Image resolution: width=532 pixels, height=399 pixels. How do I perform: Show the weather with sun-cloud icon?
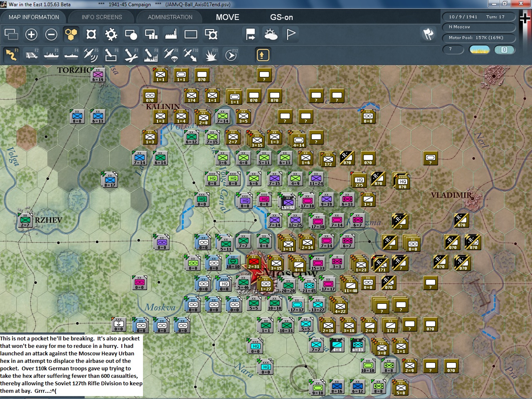click(x=271, y=34)
